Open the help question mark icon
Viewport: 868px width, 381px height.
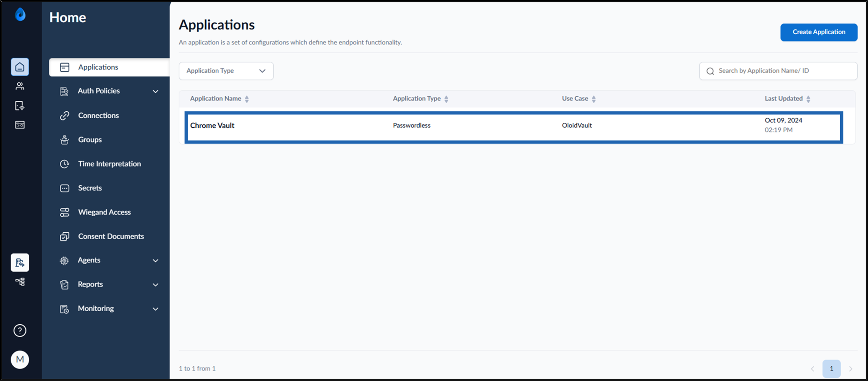[x=20, y=330]
